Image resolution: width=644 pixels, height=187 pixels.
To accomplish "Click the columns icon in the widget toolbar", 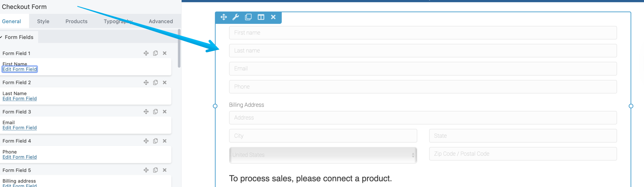I will [260, 17].
